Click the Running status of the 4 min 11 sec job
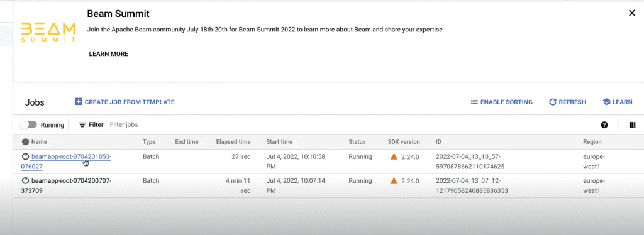The height and width of the screenshot is (235, 644). 360,181
